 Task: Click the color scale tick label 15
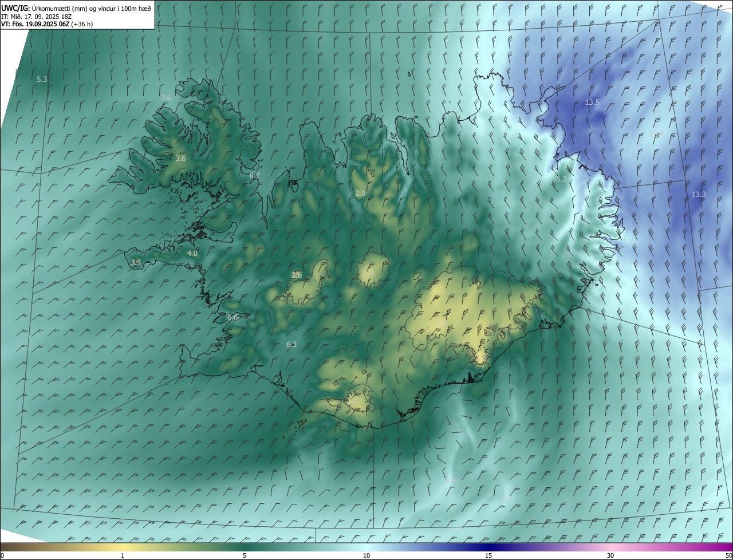[x=488, y=555]
